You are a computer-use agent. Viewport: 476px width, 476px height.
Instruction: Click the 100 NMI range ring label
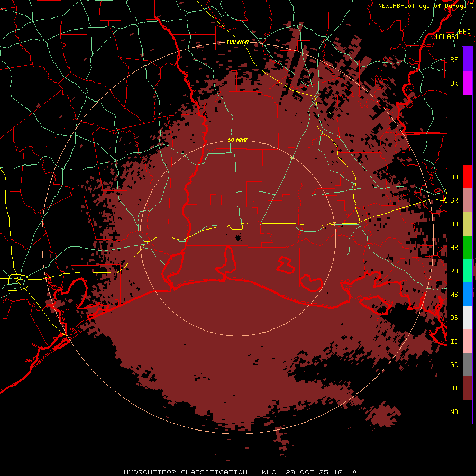click(237, 42)
